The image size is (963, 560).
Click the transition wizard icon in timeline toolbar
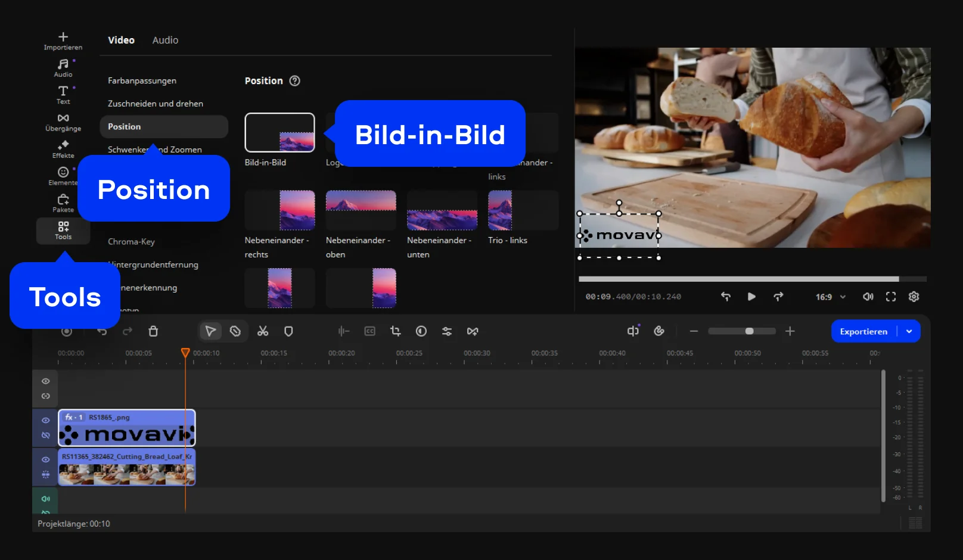[x=473, y=331]
